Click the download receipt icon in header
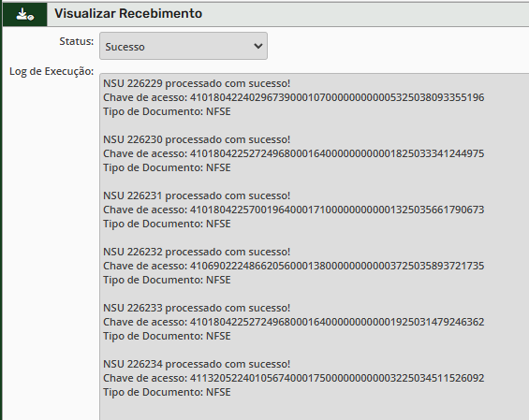Viewport: 529px width, 420px height. (x=25, y=14)
